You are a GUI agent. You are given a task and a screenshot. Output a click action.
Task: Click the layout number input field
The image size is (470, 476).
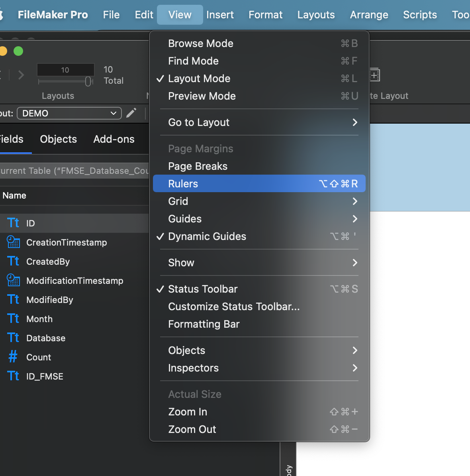(x=65, y=70)
